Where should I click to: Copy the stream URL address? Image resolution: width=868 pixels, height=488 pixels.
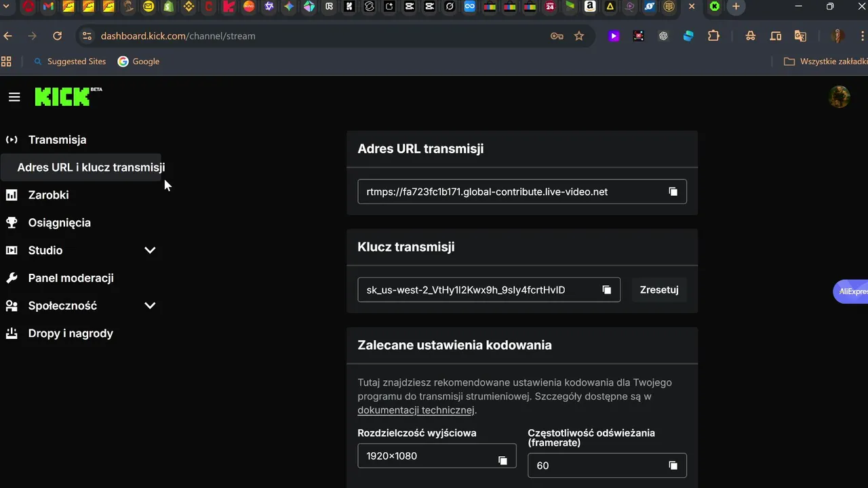673,192
